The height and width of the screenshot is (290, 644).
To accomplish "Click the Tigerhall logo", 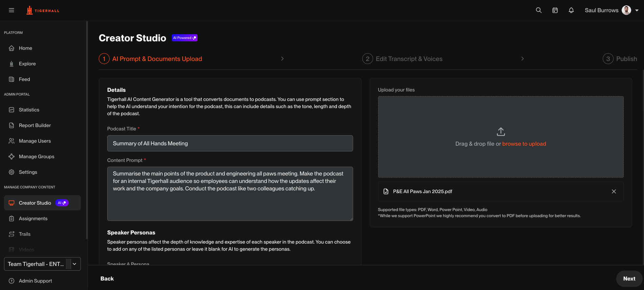I will pyautogui.click(x=43, y=11).
